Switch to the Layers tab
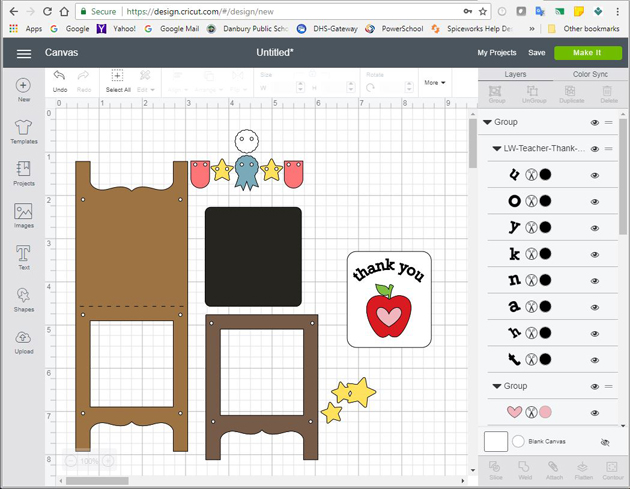The height and width of the screenshot is (489, 630). (515, 74)
